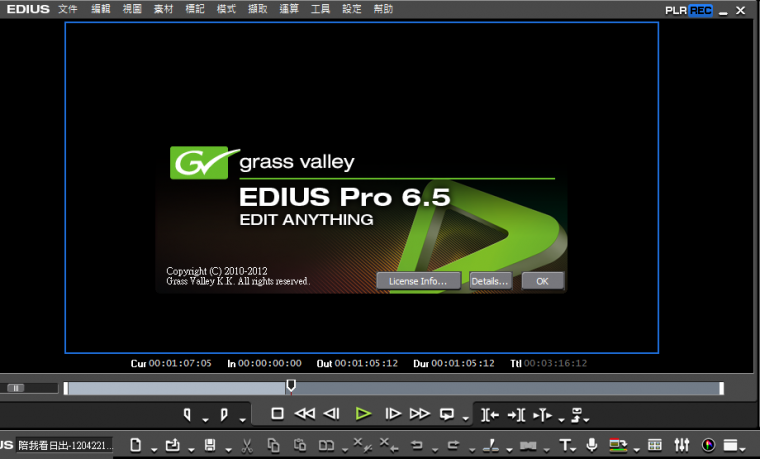Click the position bar playhead marker
The width and height of the screenshot is (760, 459).
291,385
